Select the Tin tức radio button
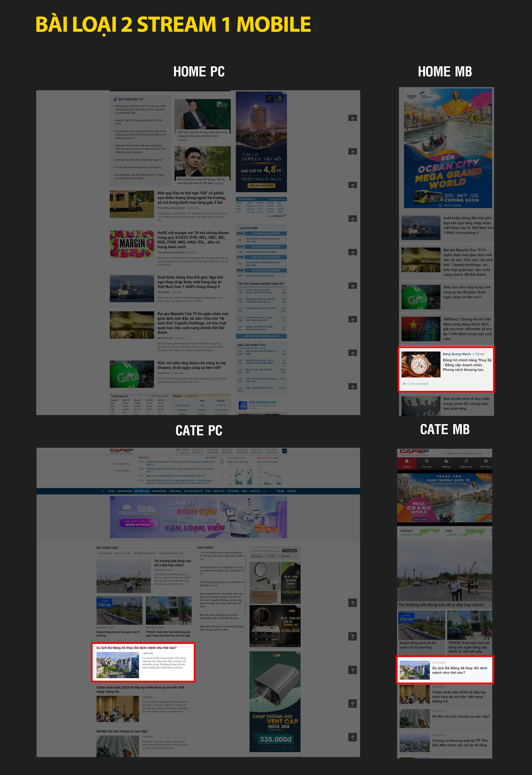Viewport: 532px width, 775px height. (266, 556)
